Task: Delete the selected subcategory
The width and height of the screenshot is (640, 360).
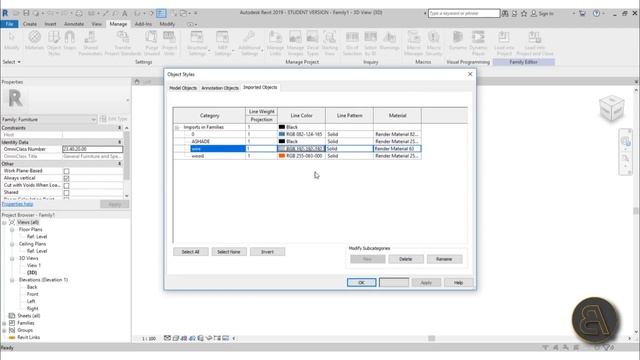Action: click(406, 259)
